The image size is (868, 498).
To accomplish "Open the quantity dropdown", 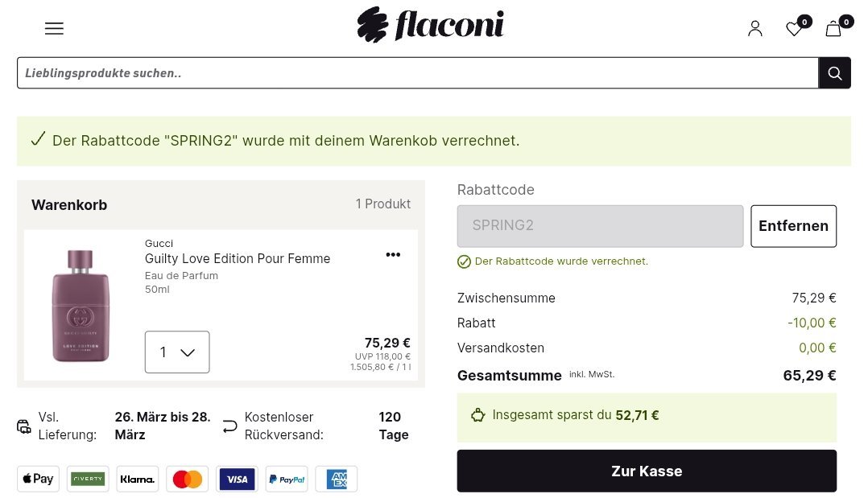I will point(177,352).
